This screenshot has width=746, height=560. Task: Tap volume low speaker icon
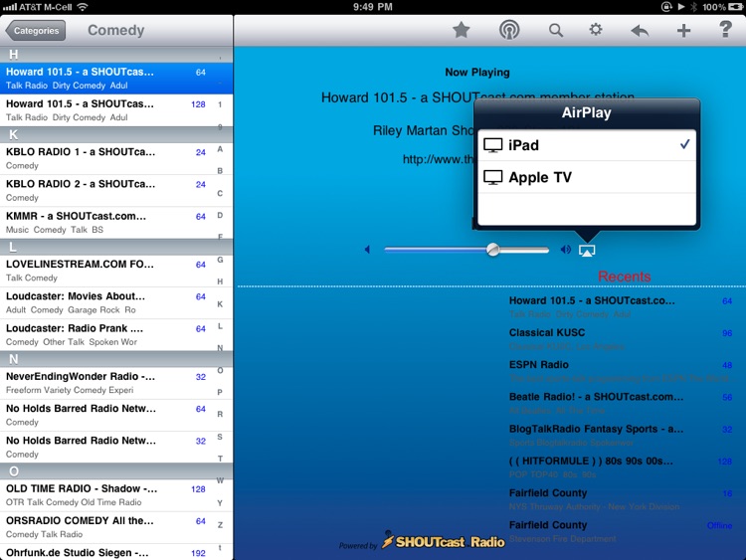click(367, 250)
